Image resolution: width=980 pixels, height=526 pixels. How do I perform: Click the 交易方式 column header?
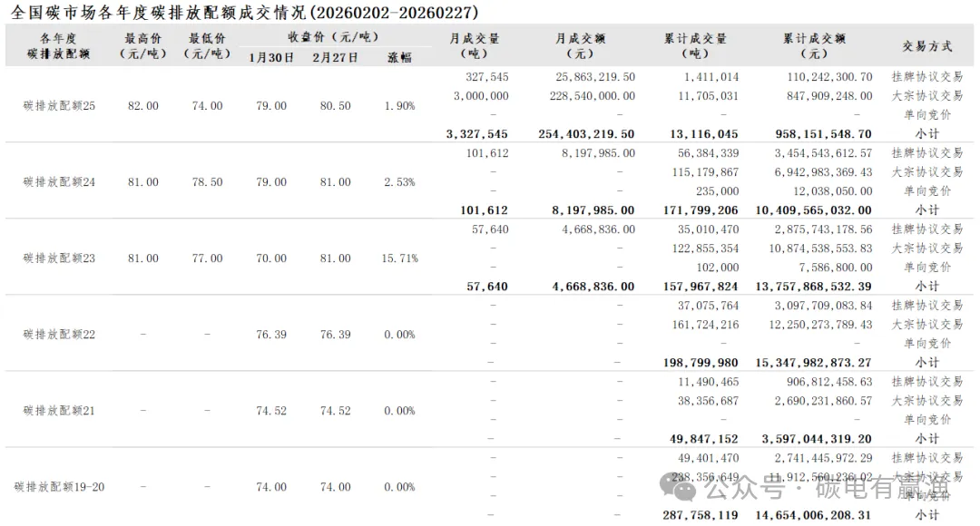coord(927,45)
